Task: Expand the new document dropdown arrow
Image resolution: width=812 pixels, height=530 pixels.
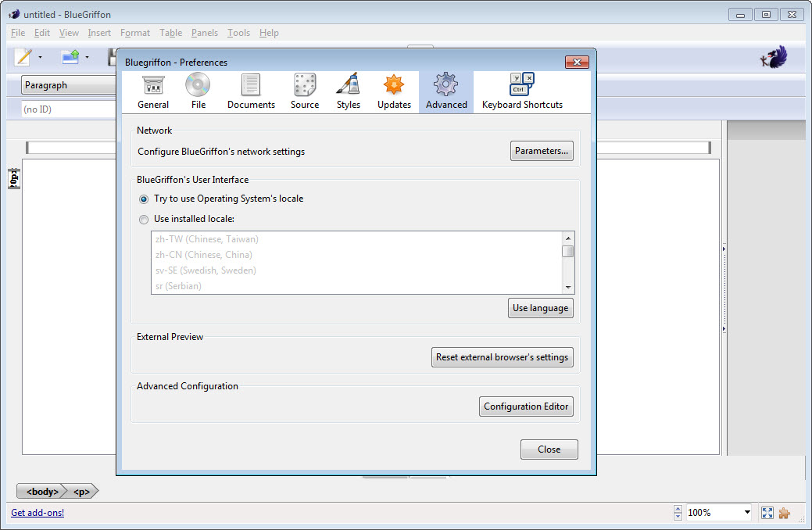Action: point(40,57)
